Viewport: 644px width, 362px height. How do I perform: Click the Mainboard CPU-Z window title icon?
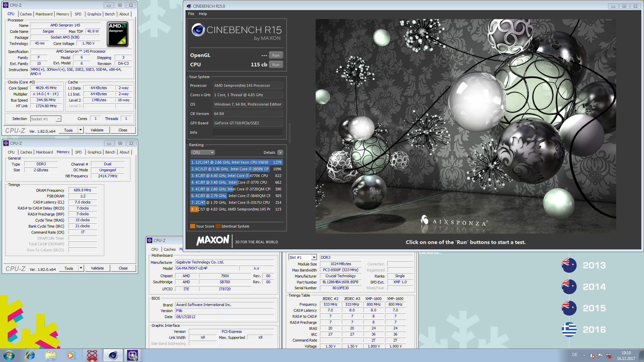[150, 240]
